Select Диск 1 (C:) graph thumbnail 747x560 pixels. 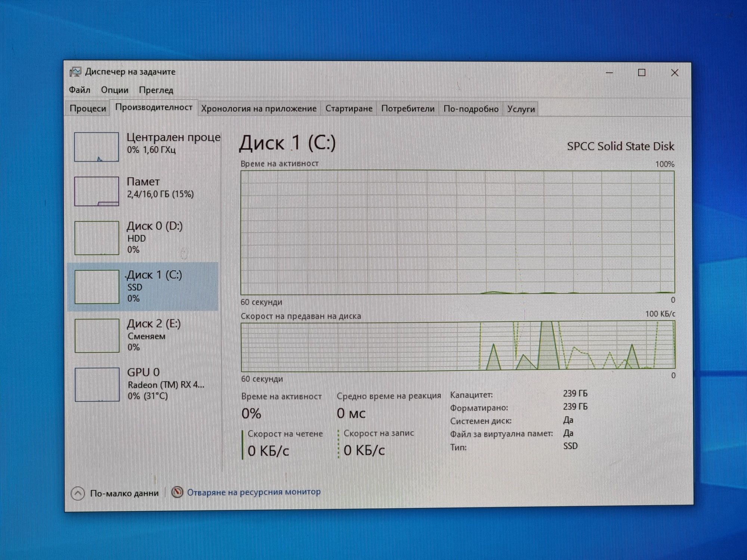coord(97,287)
